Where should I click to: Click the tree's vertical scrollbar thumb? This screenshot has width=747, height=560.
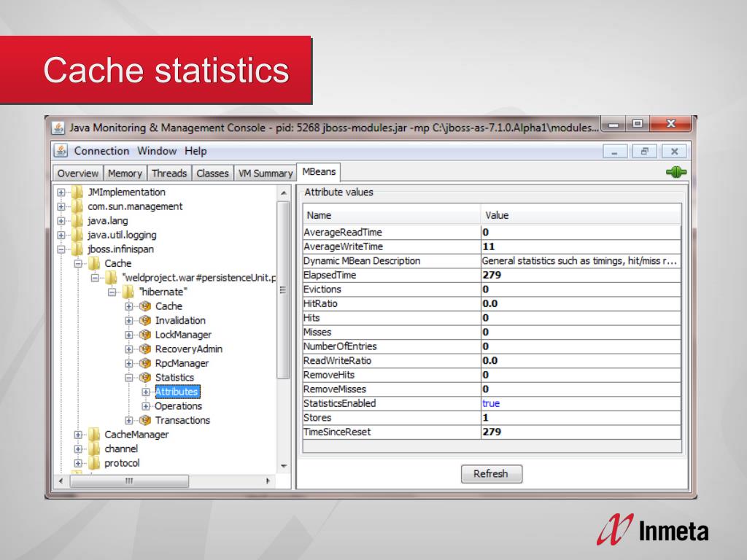click(283, 289)
